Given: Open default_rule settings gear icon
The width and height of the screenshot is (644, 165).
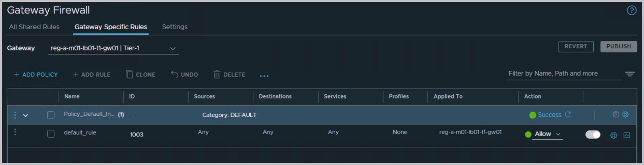Looking at the screenshot, I should click(614, 135).
